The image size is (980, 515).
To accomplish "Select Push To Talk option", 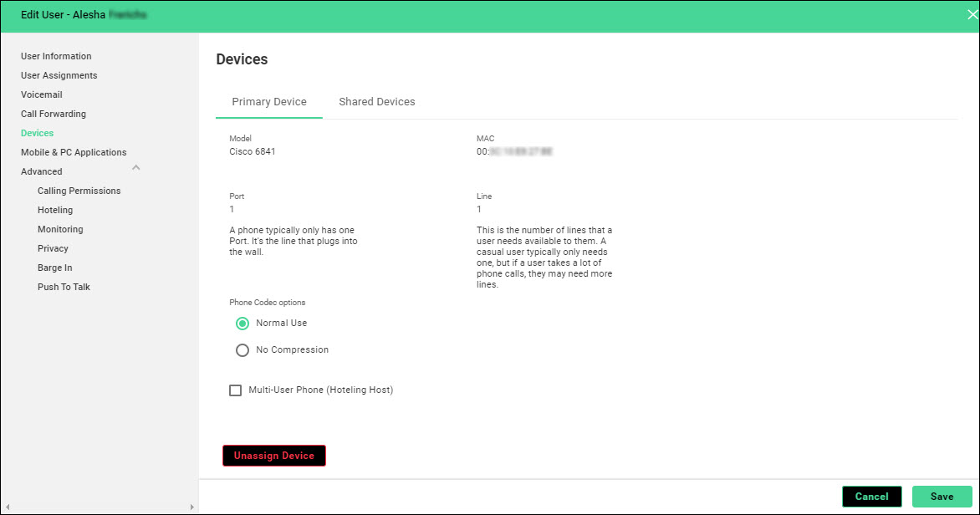I will [x=64, y=287].
